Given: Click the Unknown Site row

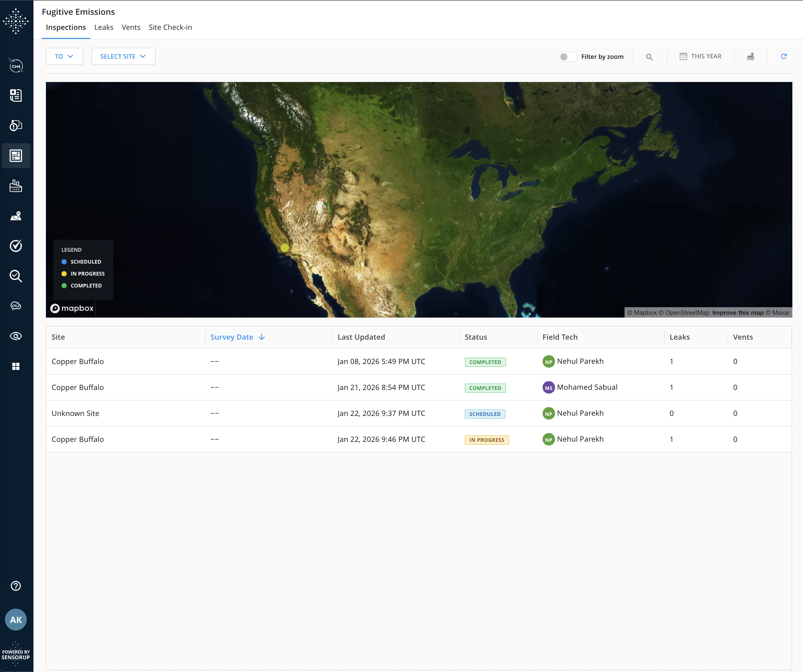Looking at the screenshot, I should click(419, 414).
